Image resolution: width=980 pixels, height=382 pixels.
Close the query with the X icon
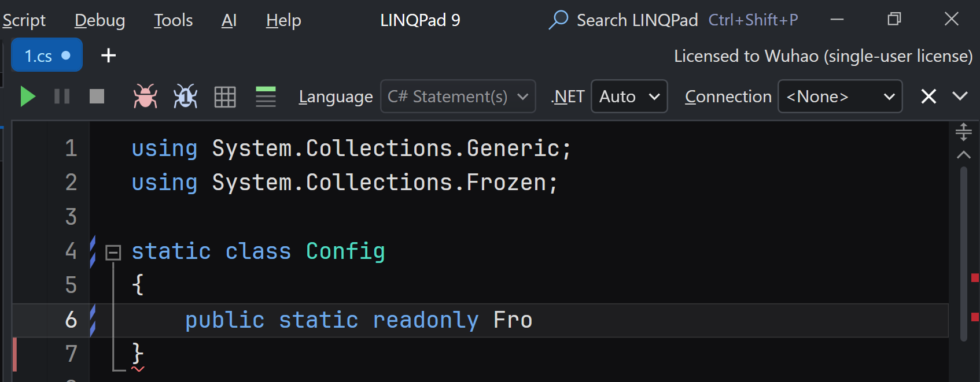(x=928, y=97)
